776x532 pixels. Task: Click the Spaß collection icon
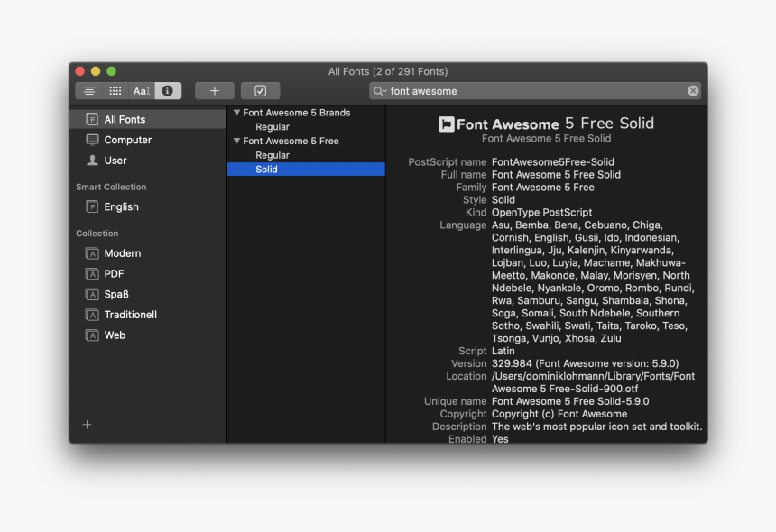pos(92,295)
